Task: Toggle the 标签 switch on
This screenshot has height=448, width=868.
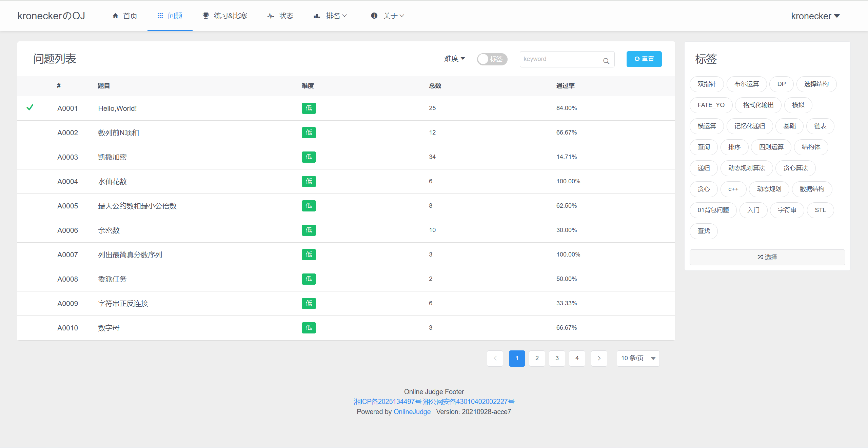Action: [492, 59]
